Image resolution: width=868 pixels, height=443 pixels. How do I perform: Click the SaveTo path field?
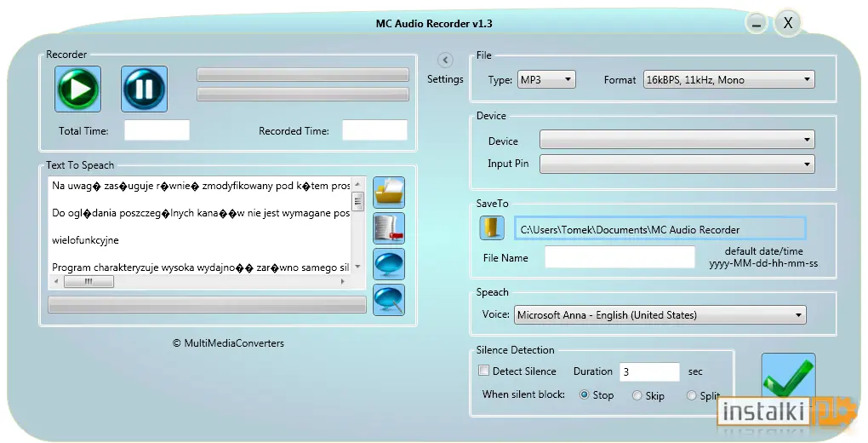tap(660, 229)
